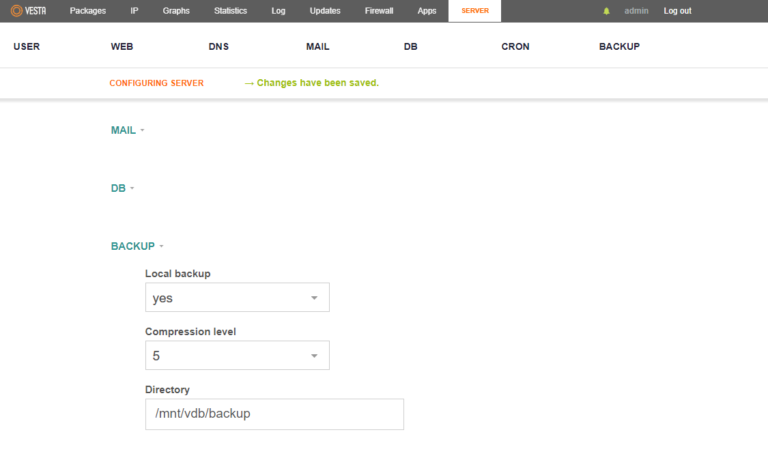Open the CRON section

[x=515, y=47]
